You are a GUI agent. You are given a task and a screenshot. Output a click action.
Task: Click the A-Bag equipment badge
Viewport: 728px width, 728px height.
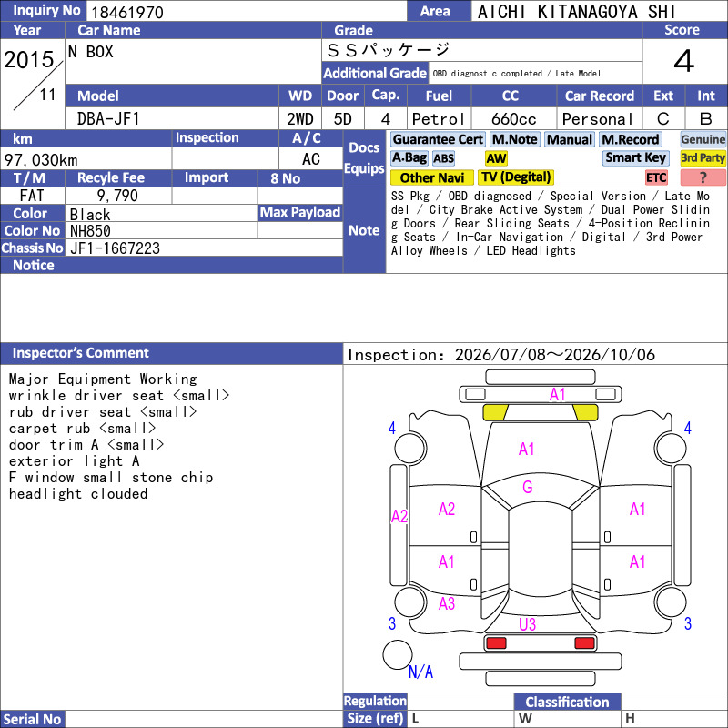[x=409, y=157]
